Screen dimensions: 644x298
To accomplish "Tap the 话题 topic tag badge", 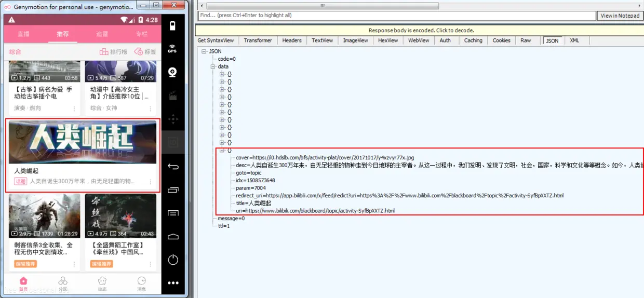I will coord(20,182).
